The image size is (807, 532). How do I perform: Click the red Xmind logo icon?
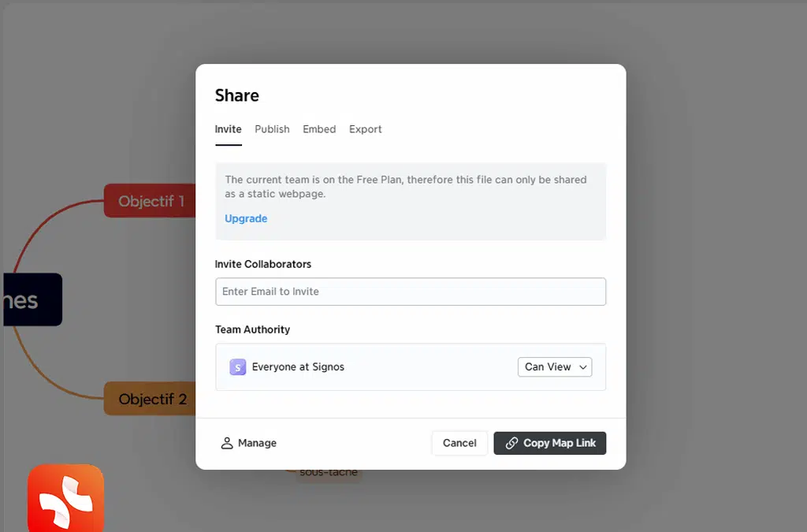click(x=65, y=500)
